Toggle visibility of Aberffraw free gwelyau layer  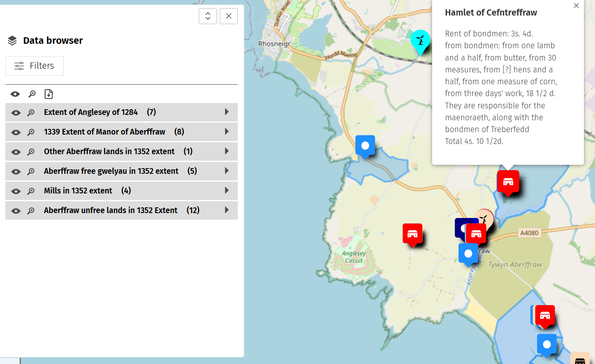16,171
